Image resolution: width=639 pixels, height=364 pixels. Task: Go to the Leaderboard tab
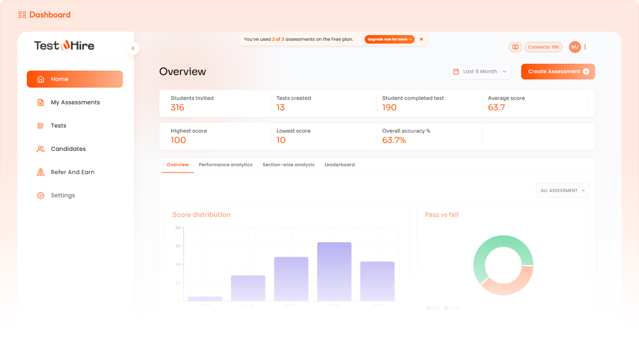point(339,165)
